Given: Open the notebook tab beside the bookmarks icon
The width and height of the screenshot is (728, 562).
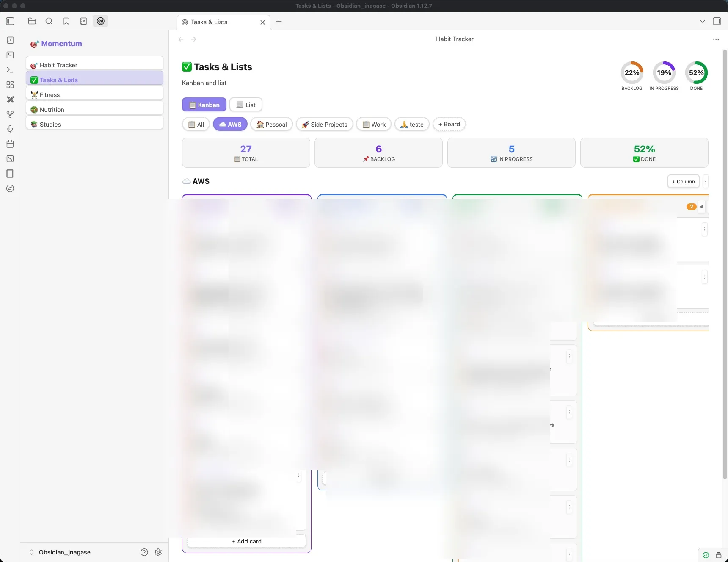Looking at the screenshot, I should click(83, 21).
